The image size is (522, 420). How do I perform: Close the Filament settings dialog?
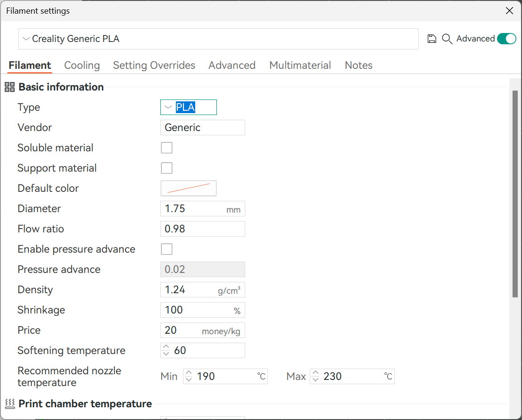click(x=509, y=11)
